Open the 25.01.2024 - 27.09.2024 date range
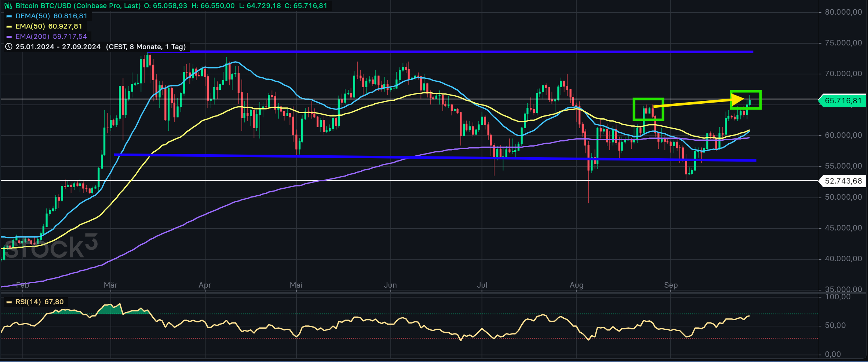This screenshot has height=362, width=868. pyautogui.click(x=58, y=47)
